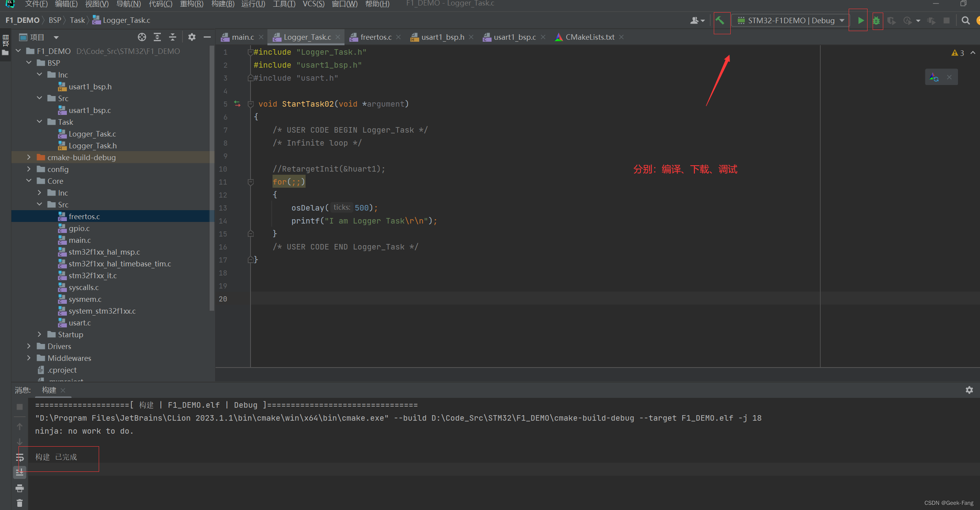Click Collapse All icon in project panel
Screen dimensions: 980x510
pyautogui.click(x=173, y=37)
